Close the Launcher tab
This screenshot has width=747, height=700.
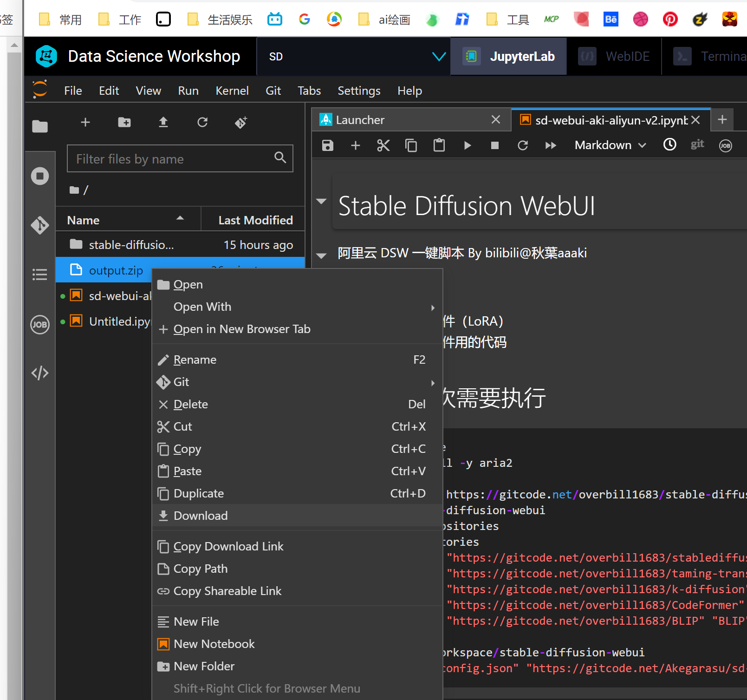coord(496,120)
